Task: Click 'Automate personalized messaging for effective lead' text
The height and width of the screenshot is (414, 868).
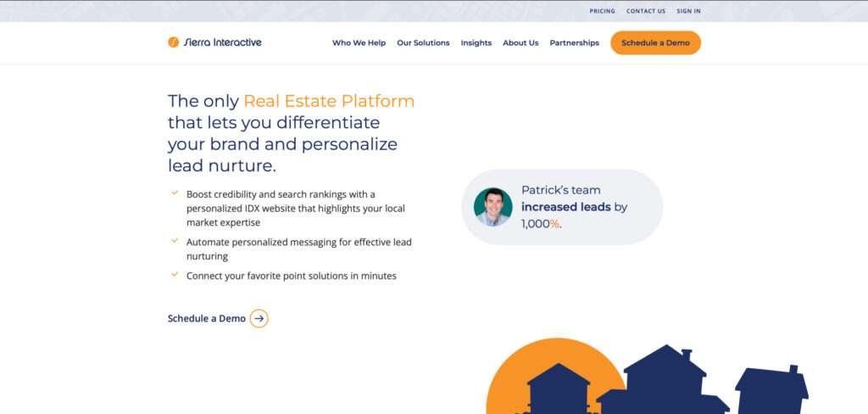Action: click(299, 242)
